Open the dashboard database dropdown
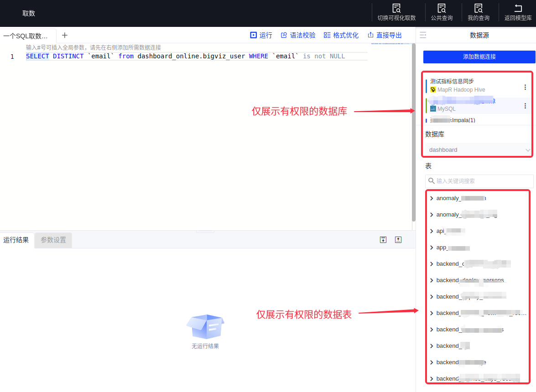536x392 pixels. (479, 150)
